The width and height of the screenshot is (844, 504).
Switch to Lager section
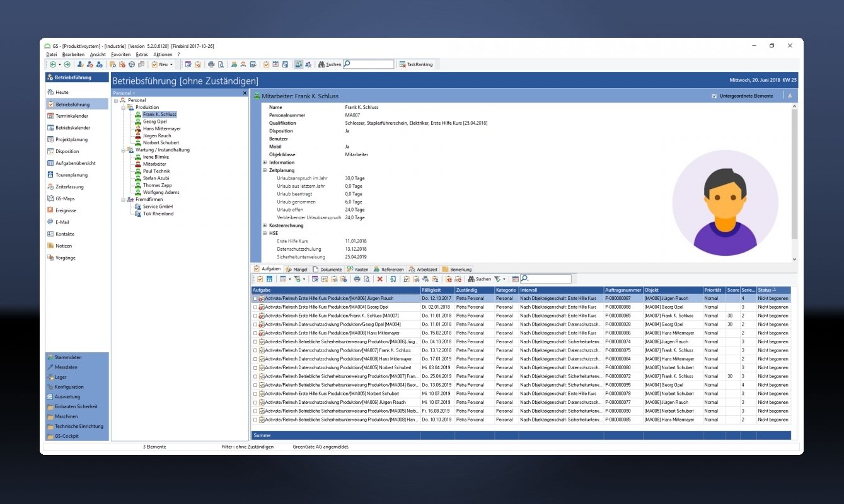point(77,377)
